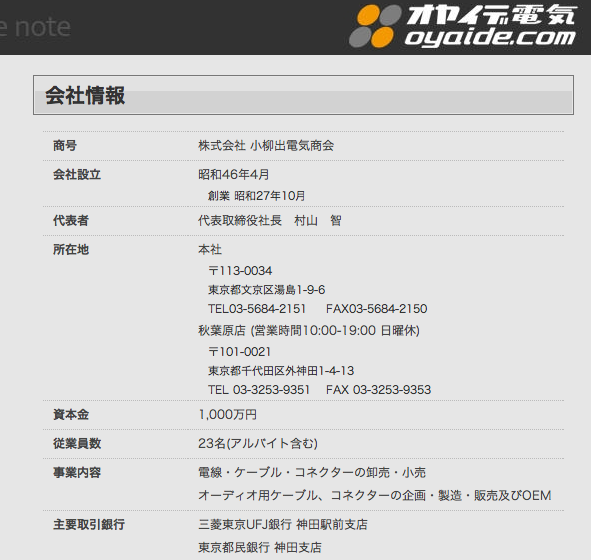Select the postal code 〒113-0034
The height and width of the screenshot is (560, 591).
[240, 271]
